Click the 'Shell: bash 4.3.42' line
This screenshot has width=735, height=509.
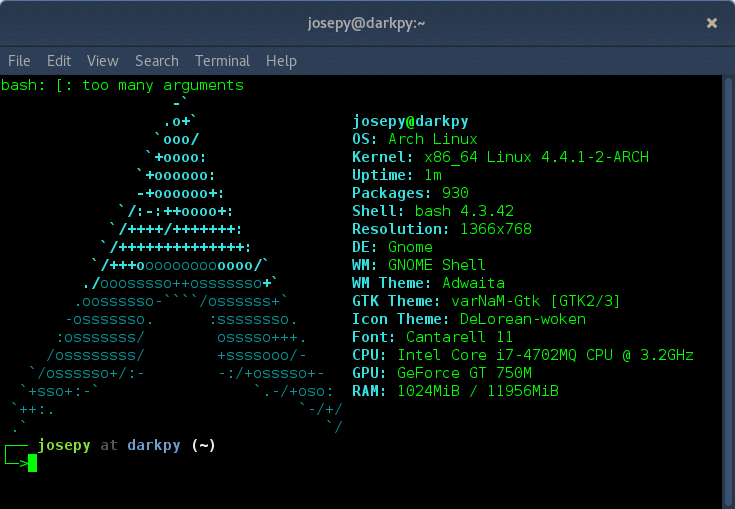(433, 211)
